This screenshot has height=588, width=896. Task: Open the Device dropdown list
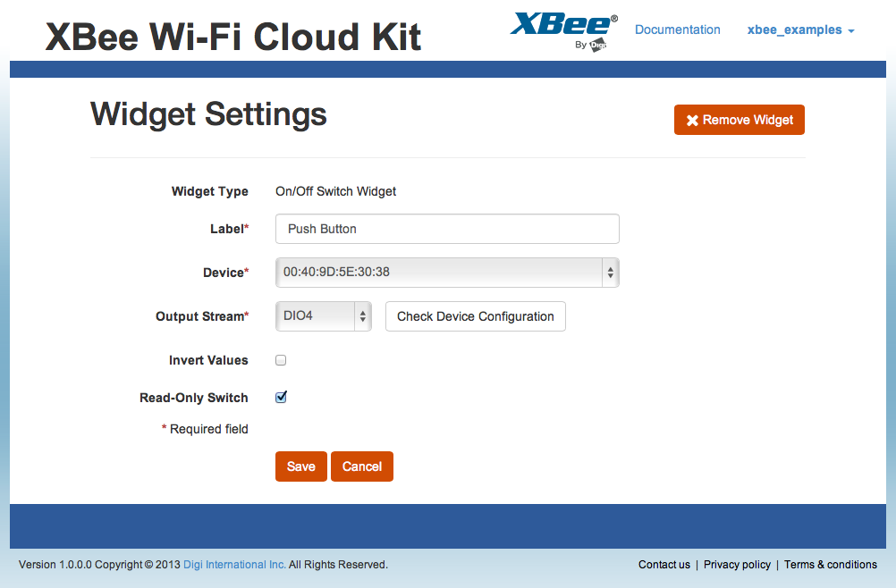(447, 273)
